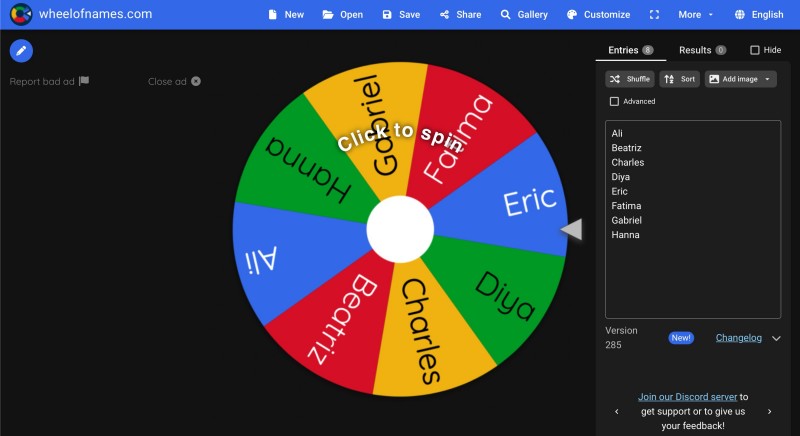Click the Charles entry in the list

coord(628,163)
